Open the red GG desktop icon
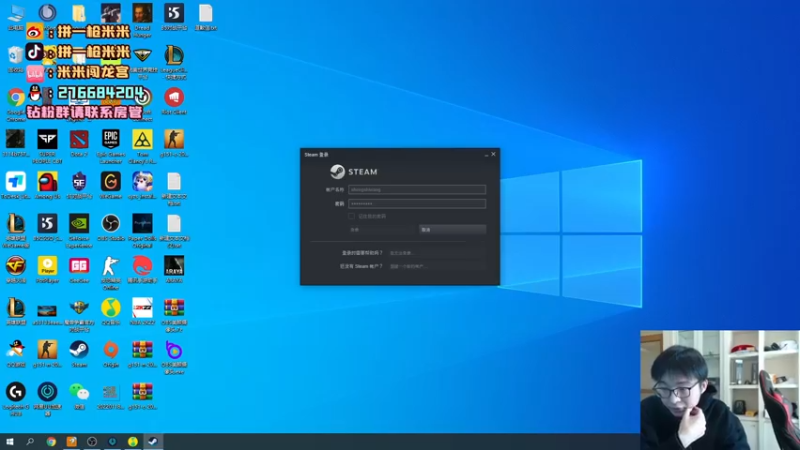 [x=79, y=266]
